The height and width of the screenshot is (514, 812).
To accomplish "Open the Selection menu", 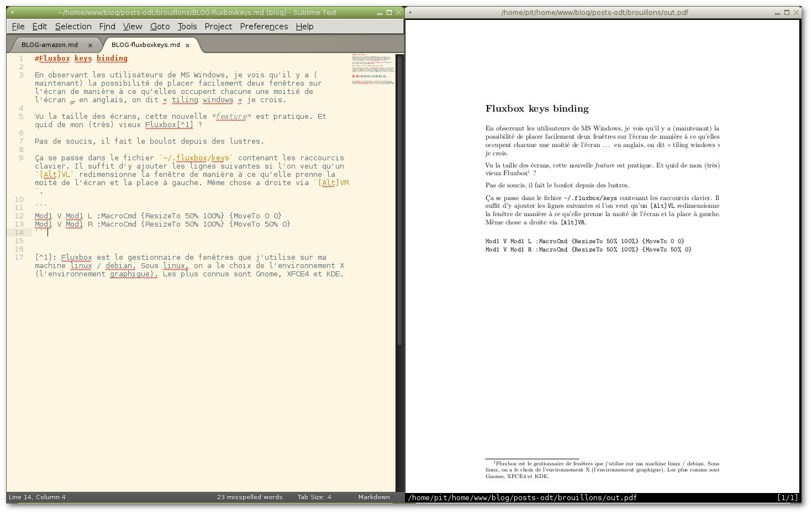I will click(x=73, y=27).
